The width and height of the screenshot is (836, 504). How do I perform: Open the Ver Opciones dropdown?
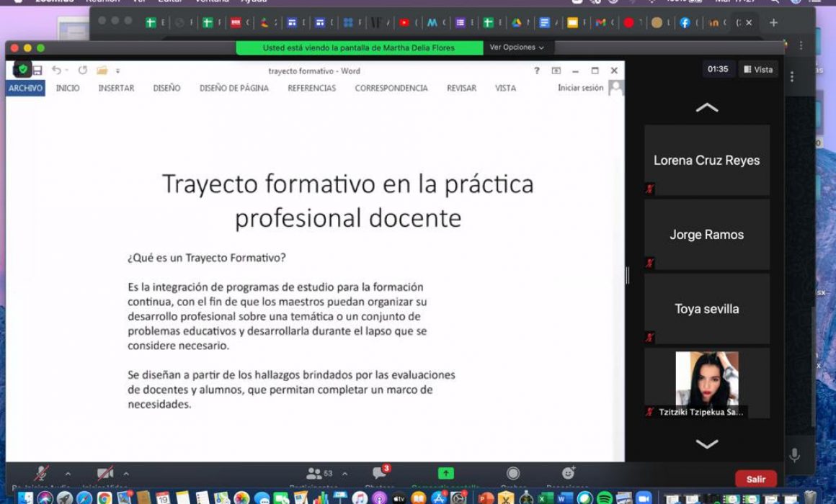(x=517, y=48)
